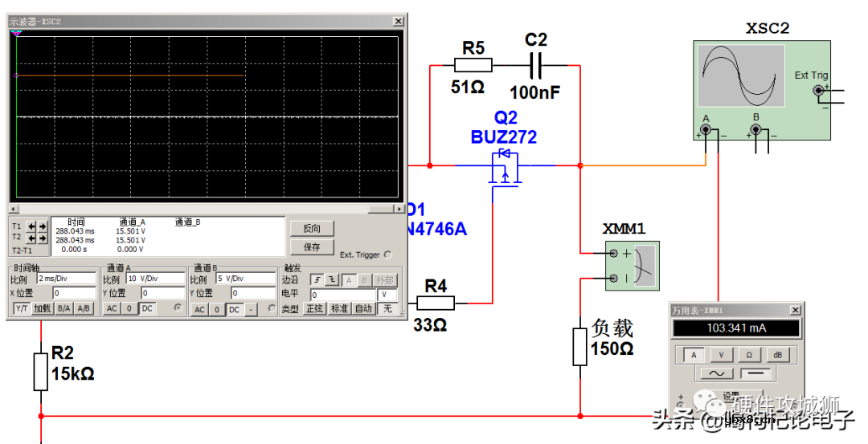Switch multimeter to V voltage mode
This screenshot has width=868, height=444.
(x=722, y=355)
